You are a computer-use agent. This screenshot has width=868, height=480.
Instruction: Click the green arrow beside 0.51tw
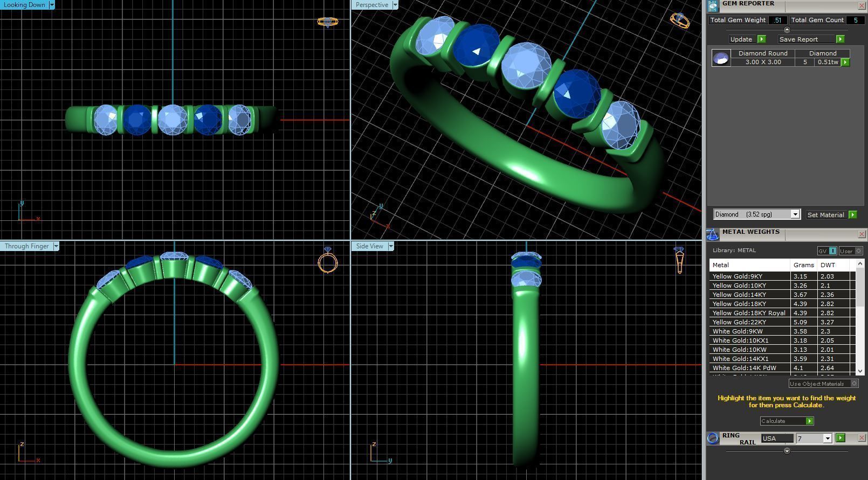(845, 62)
